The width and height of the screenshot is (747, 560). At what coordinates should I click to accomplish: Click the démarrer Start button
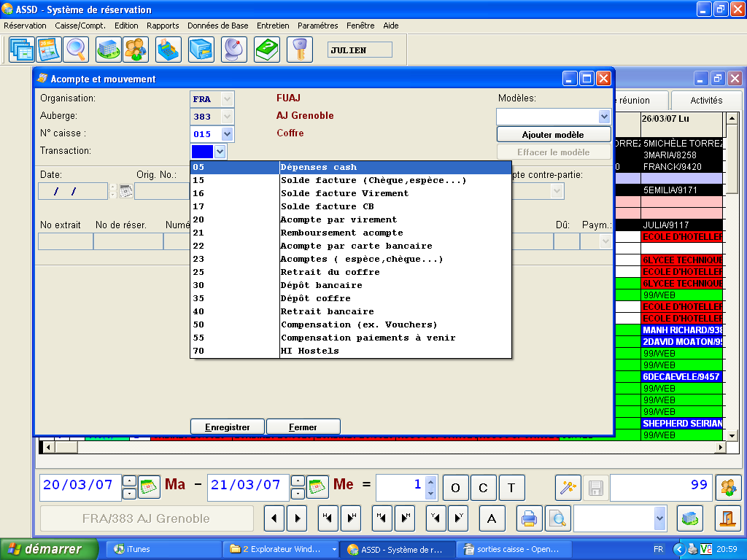[x=47, y=549]
